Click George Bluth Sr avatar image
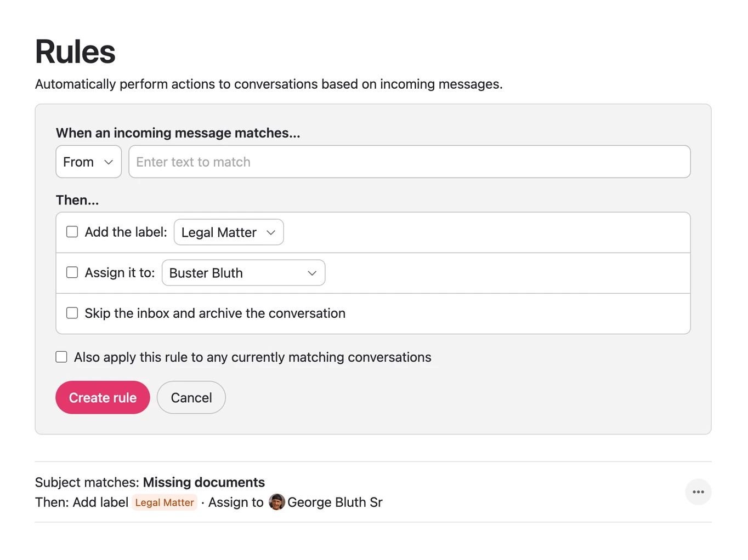The image size is (748, 560). (277, 502)
